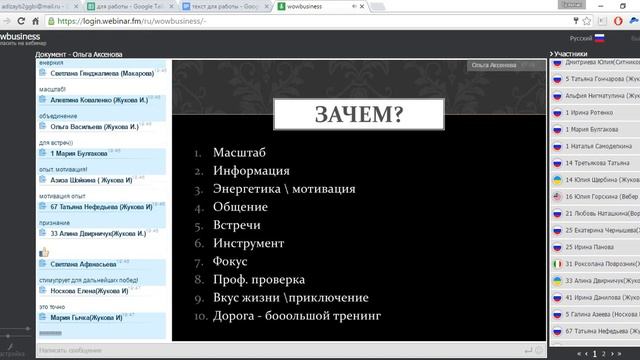The image size is (640, 360).
Task: Click the message icon beside 1 Мария Булгакова in chat
Action: pos(42,153)
